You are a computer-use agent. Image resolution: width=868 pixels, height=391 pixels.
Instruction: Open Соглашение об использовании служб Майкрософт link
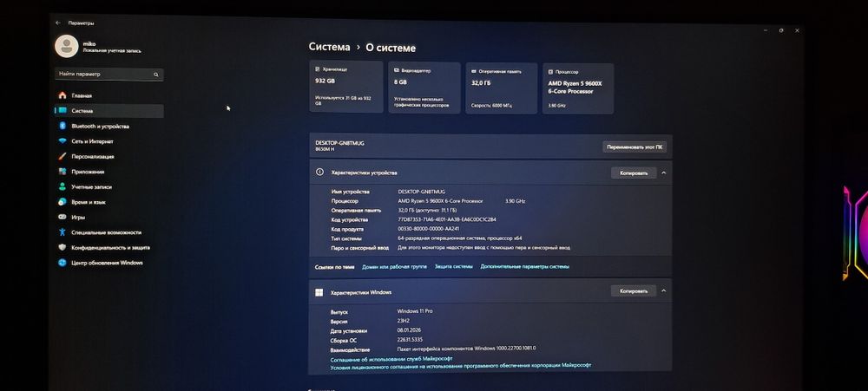[391, 359]
